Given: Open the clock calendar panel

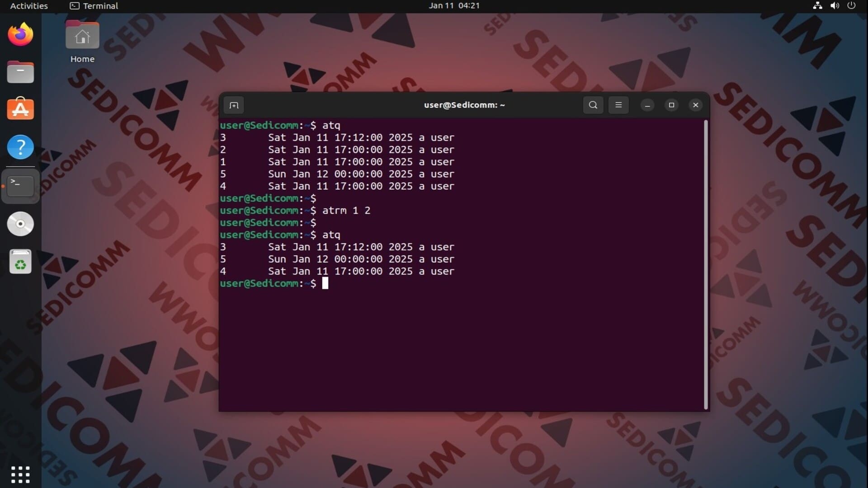Looking at the screenshot, I should coord(454,6).
